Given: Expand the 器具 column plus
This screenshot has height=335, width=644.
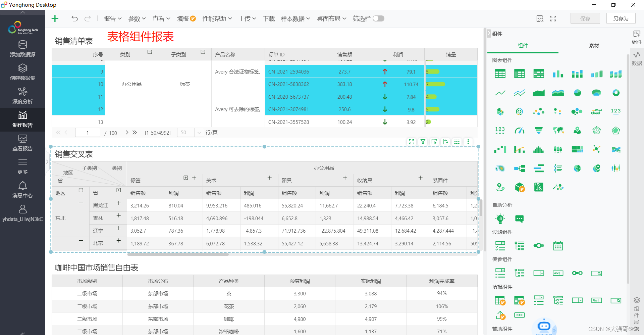Looking at the screenshot, I should tap(345, 178).
